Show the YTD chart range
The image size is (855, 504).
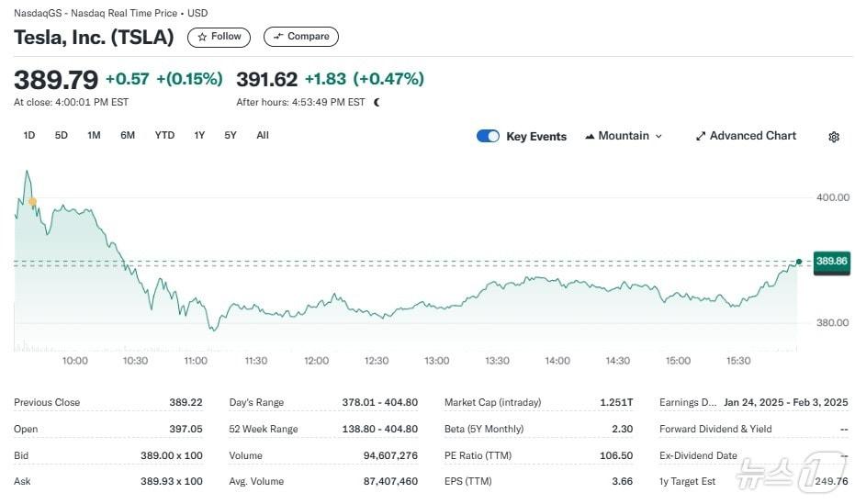[x=164, y=135]
